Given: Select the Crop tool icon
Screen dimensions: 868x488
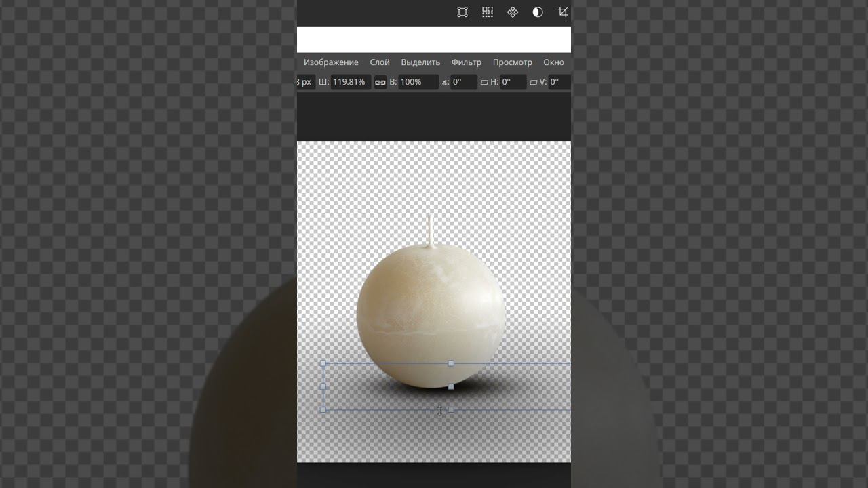Looking at the screenshot, I should click(x=563, y=12).
